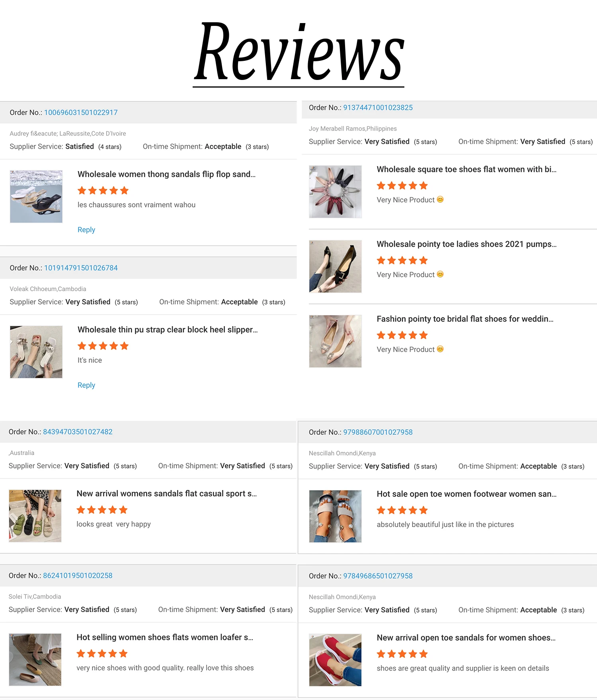Open order number 101914791501026784 link

(x=81, y=268)
